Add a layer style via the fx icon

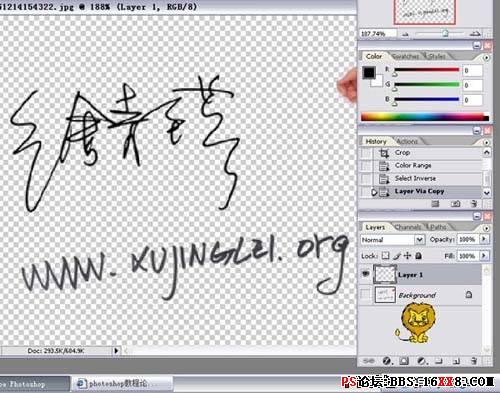(387, 361)
